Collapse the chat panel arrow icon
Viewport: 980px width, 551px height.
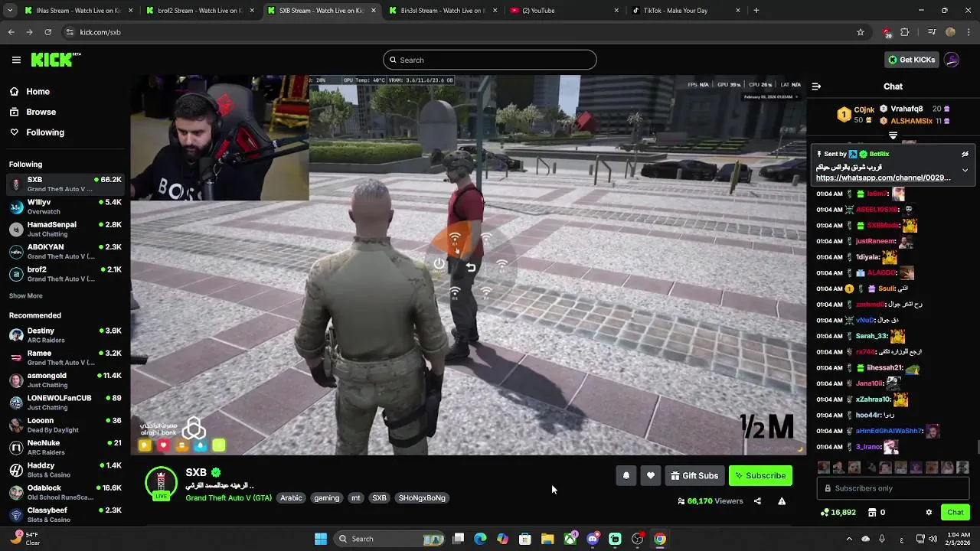(x=816, y=86)
